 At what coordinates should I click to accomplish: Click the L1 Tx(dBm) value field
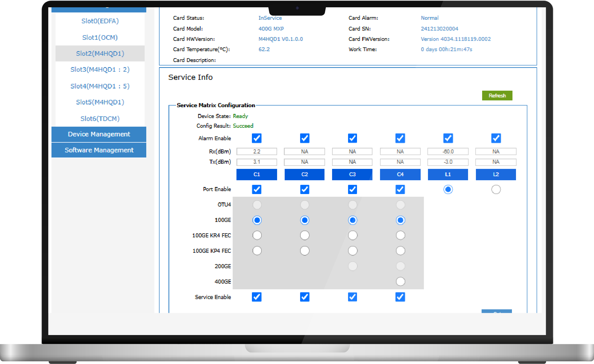coord(448,162)
